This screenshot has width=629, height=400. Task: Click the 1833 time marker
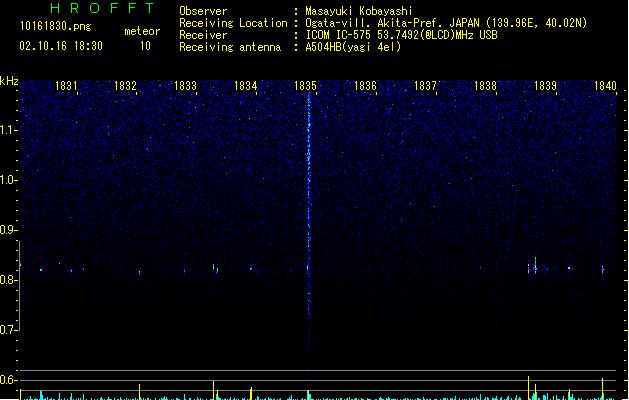coord(185,86)
